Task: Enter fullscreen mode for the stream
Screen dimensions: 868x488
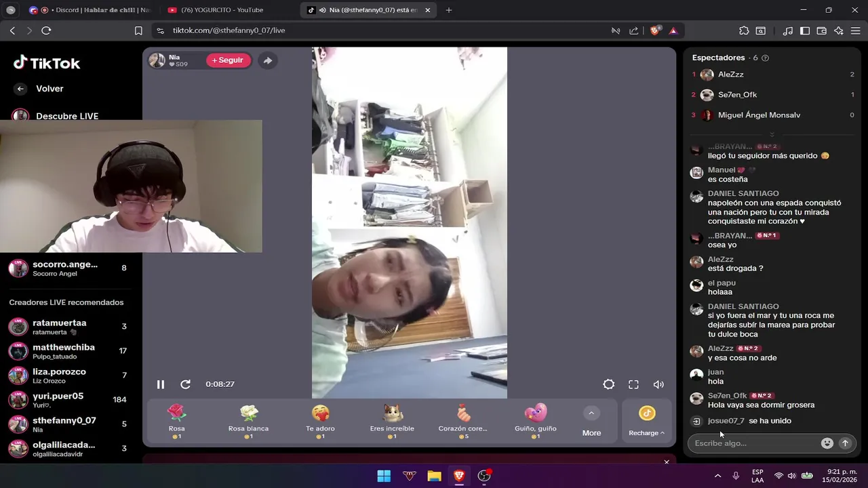Action: 633,384
